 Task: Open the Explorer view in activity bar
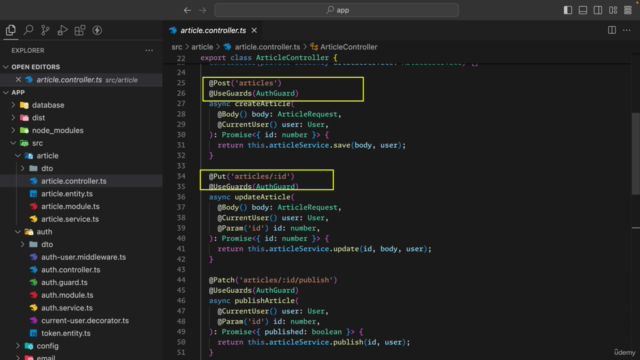click(x=11, y=30)
